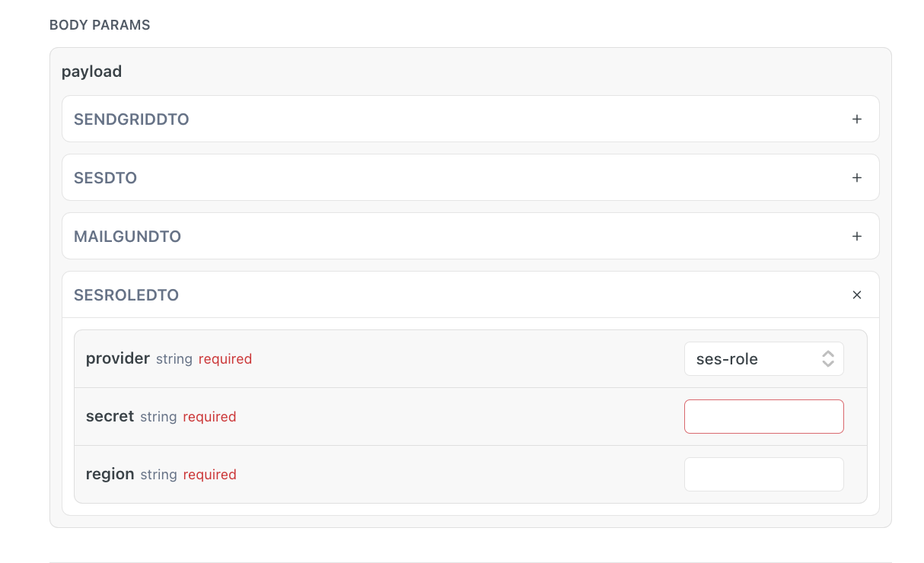This screenshot has width=924, height=563.
Task: Click the SENDGRIDDTO section title
Action: (x=132, y=119)
